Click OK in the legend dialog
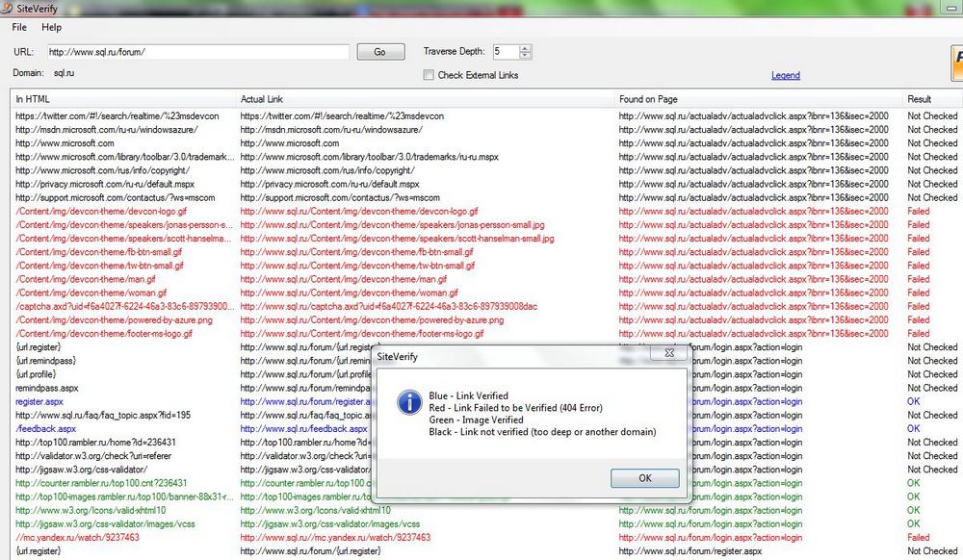 pos(644,478)
